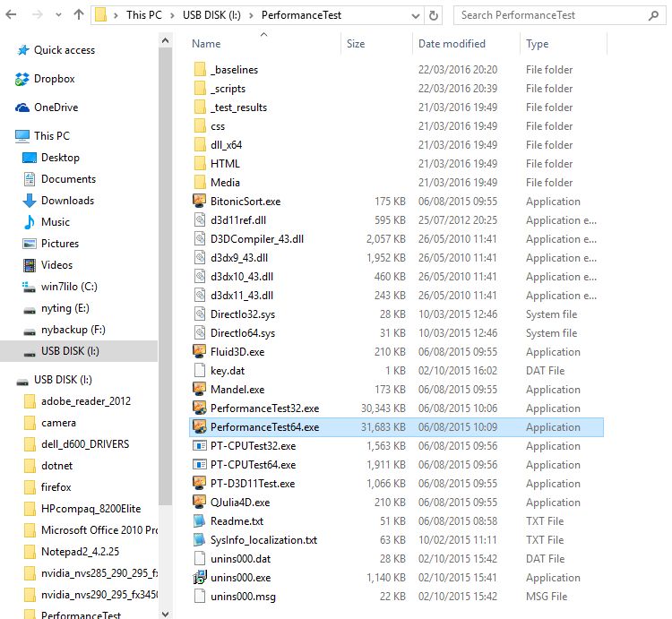This screenshot has height=619, width=672.
Task: Sort by Type column header
Action: click(537, 44)
